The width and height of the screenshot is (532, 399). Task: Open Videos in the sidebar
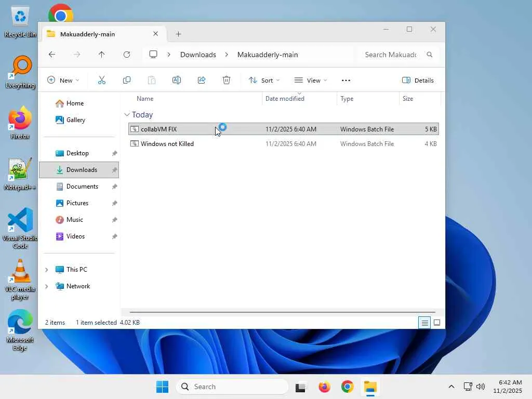click(79, 236)
